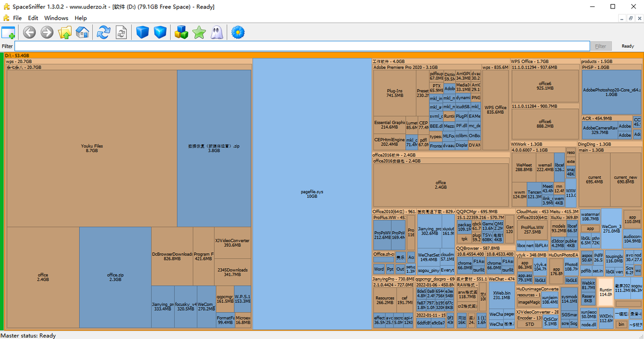Image resolution: width=644 pixels, height=339 pixels.
Task: Select the pagefile.sys 10GB block
Action: click(312, 194)
